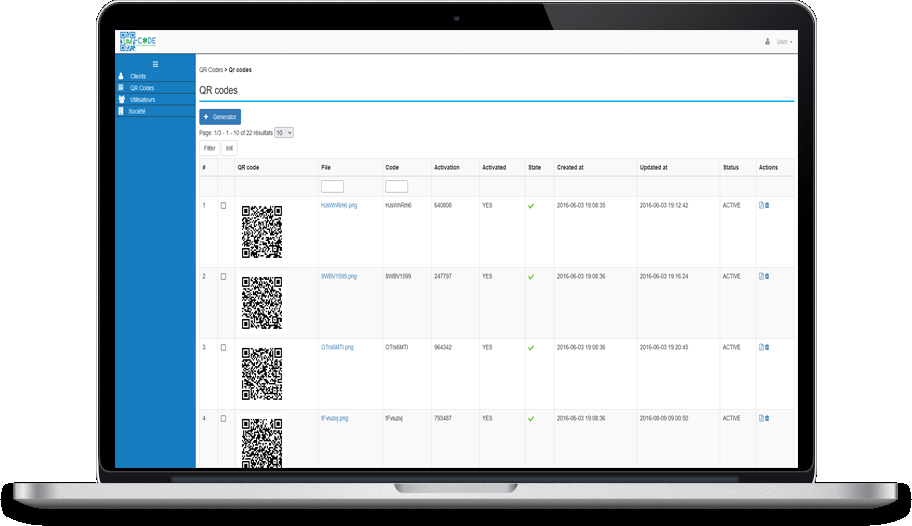Edit the 8WBV1599 row via document icon
The width and height of the screenshot is (912, 526).
(761, 276)
